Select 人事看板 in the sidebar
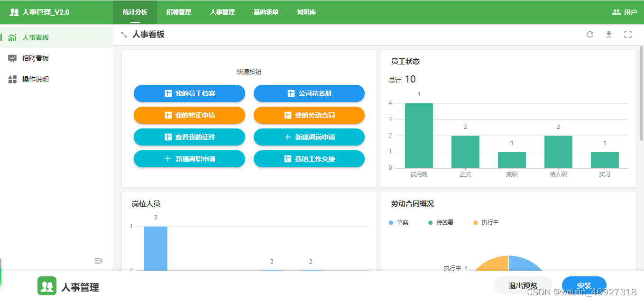This screenshot has height=301, width=644. point(56,37)
